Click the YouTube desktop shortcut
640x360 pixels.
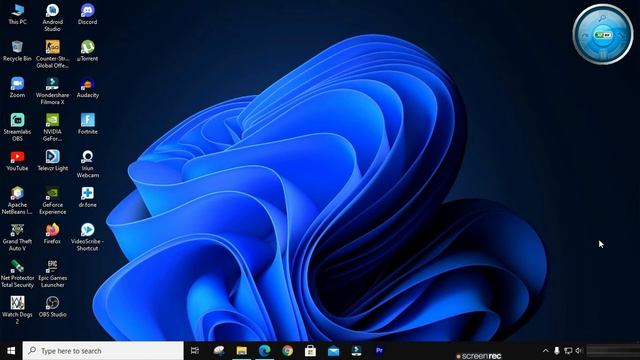(17, 160)
